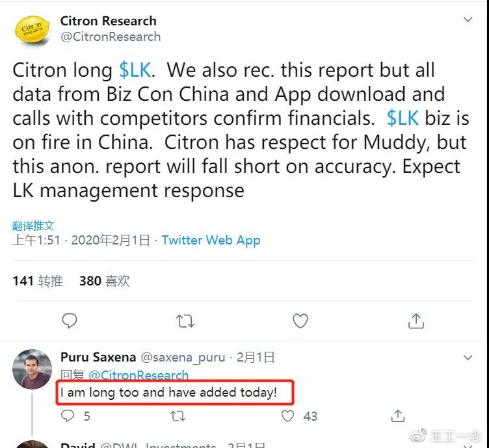Reply to Puru Saxena's comment

point(68,415)
